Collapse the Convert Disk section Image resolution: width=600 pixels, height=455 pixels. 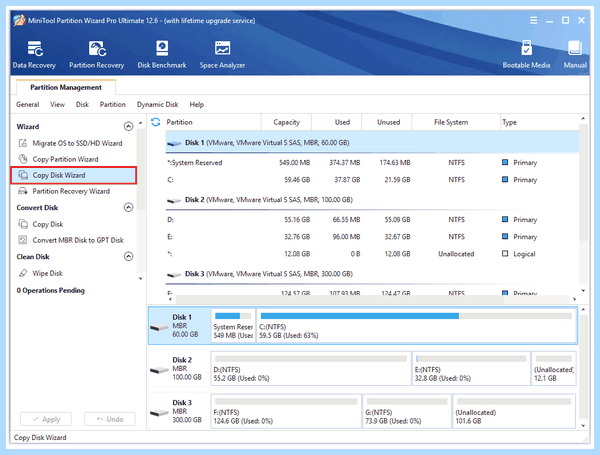[x=129, y=207]
